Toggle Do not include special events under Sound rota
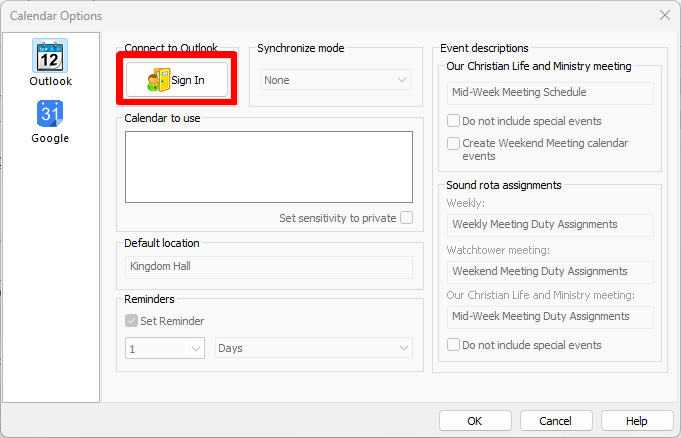 tap(453, 345)
